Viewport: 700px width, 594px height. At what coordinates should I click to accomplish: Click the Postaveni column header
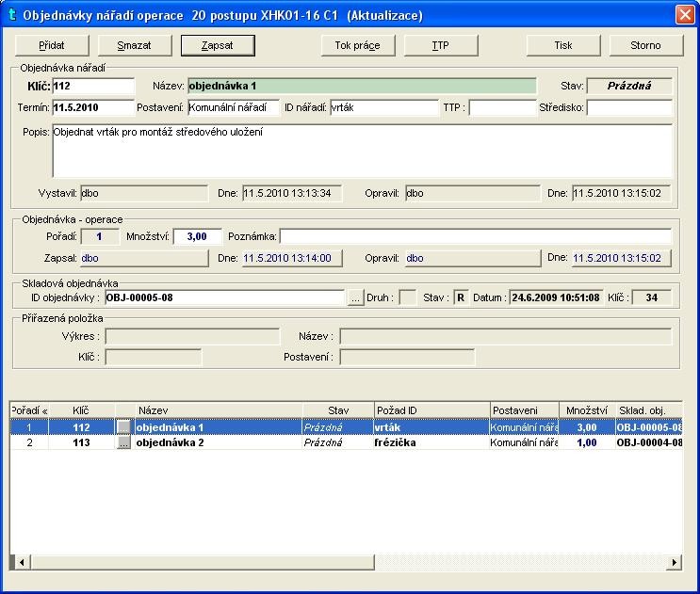[x=525, y=410]
